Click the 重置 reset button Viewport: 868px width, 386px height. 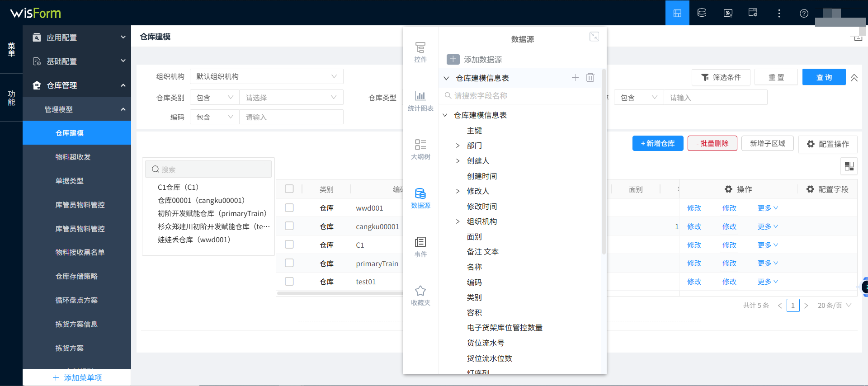(x=776, y=77)
